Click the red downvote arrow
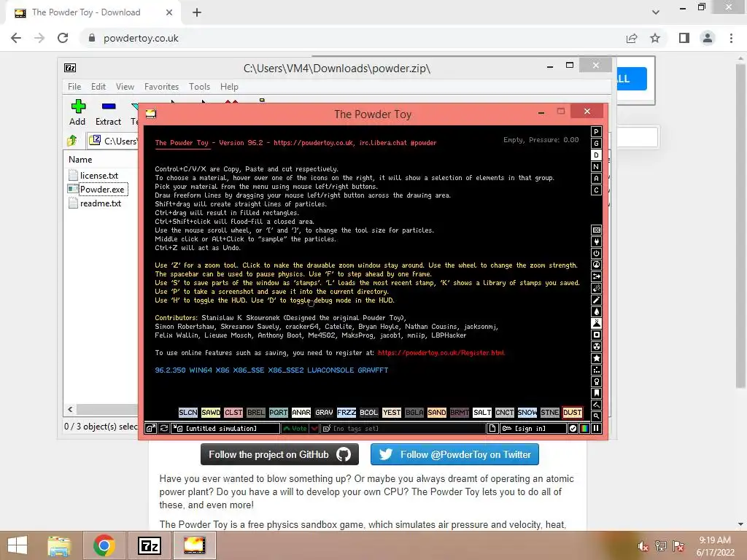The height and width of the screenshot is (560, 747). [x=314, y=429]
